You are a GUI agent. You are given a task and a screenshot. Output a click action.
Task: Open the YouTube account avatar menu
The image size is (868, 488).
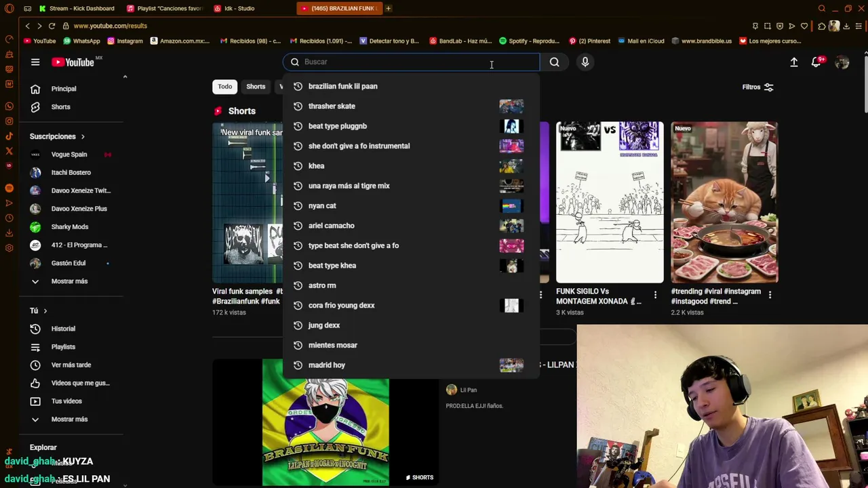click(x=842, y=62)
